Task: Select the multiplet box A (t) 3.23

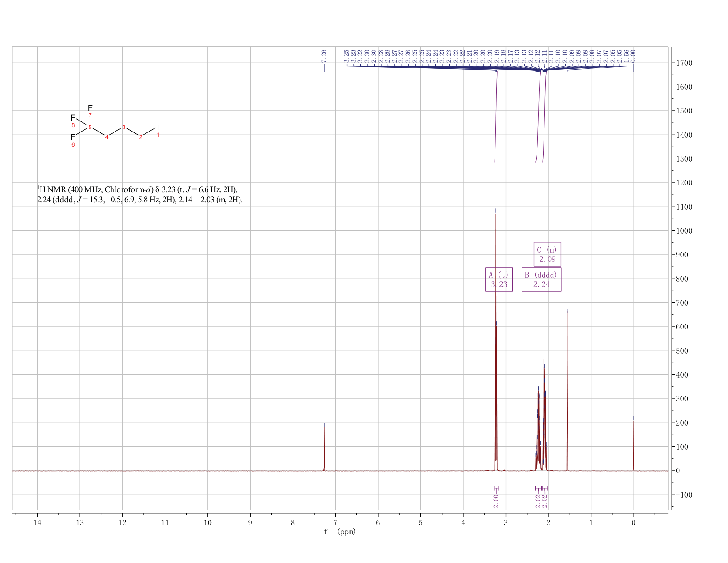Action: (x=499, y=280)
